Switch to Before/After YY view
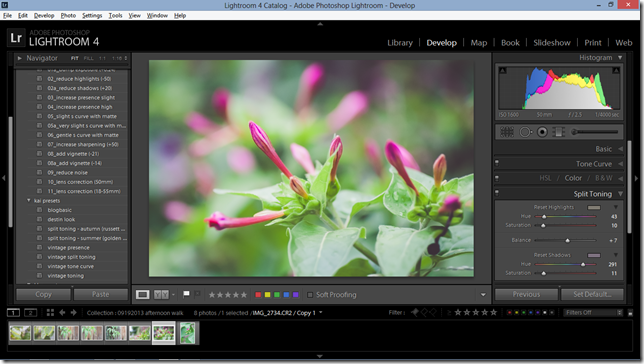Screen dimensions: 644x364 (161, 294)
